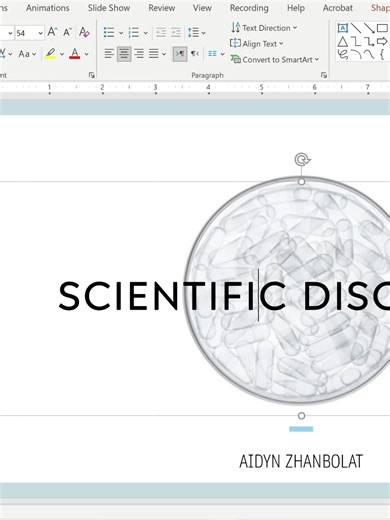Increase the list indent level
390x520 pixels.
point(176,33)
